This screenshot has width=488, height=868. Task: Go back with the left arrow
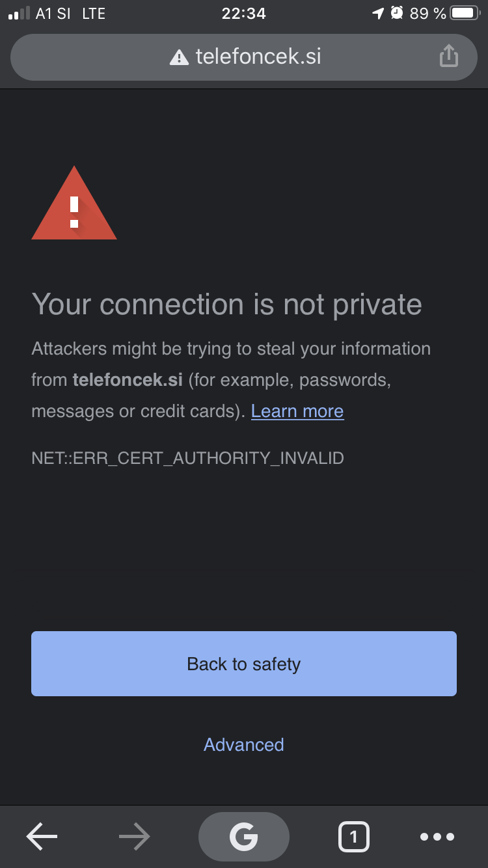point(42,837)
